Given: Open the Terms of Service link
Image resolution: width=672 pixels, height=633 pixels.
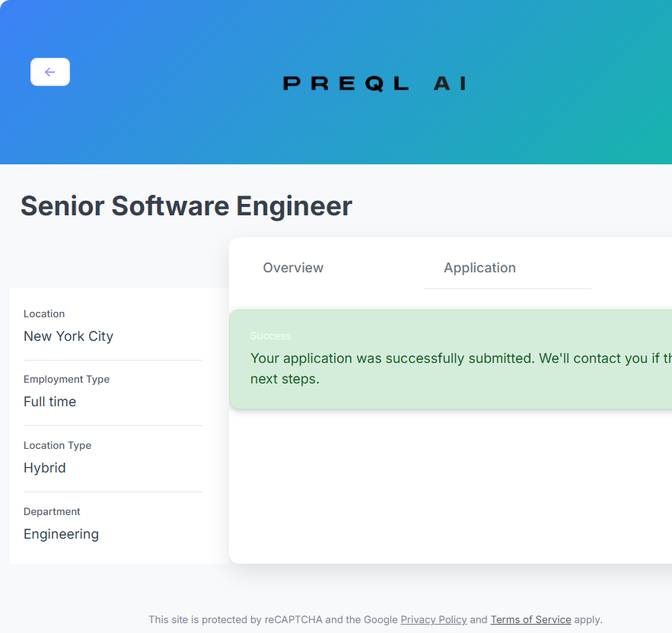Looking at the screenshot, I should (530, 619).
